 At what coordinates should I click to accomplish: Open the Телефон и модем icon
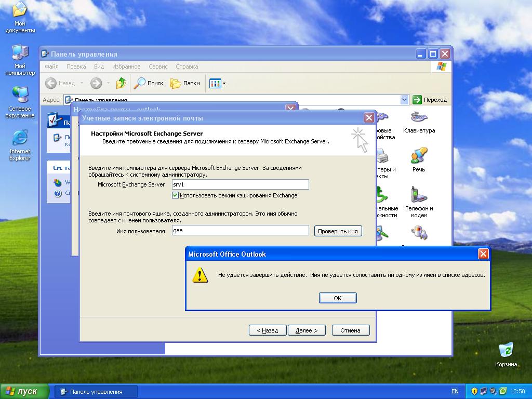click(419, 202)
